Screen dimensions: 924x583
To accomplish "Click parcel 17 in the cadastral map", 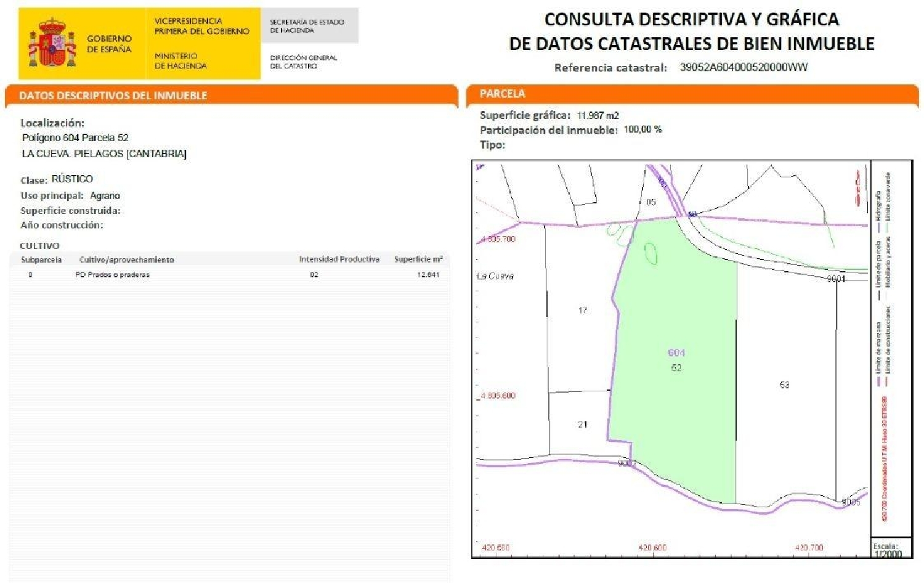I will coord(582,309).
